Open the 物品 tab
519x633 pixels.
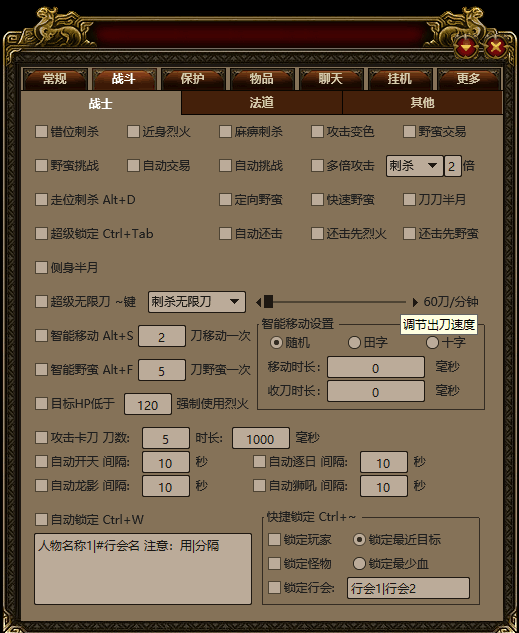262,79
